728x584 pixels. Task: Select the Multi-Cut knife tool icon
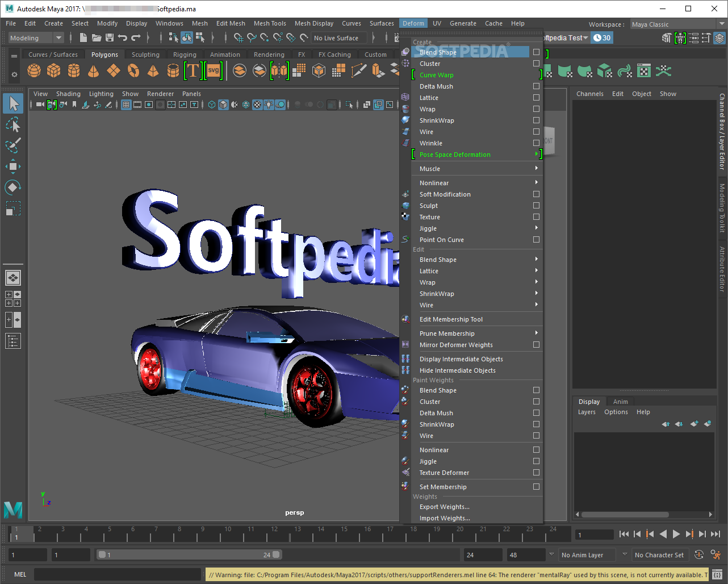(358, 70)
